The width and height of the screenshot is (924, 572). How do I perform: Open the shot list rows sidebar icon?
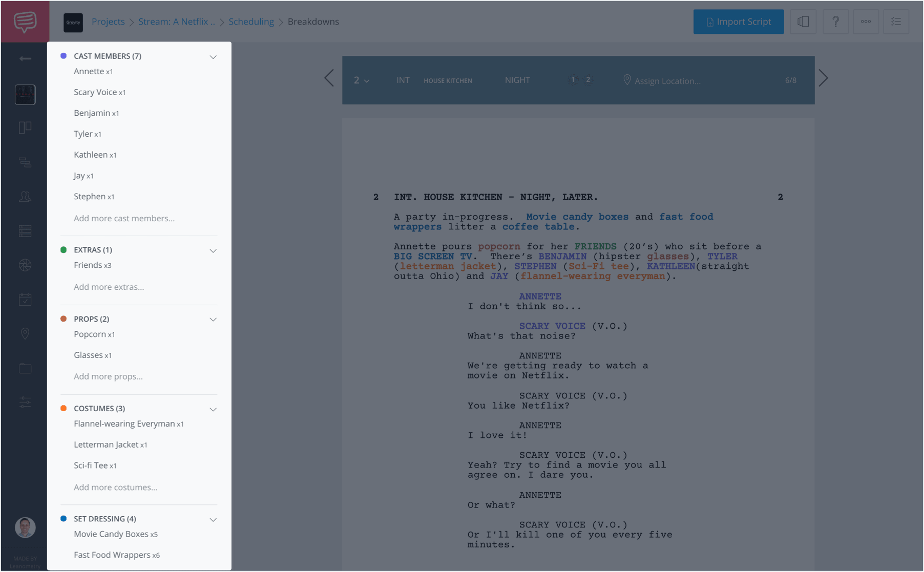pyautogui.click(x=25, y=231)
